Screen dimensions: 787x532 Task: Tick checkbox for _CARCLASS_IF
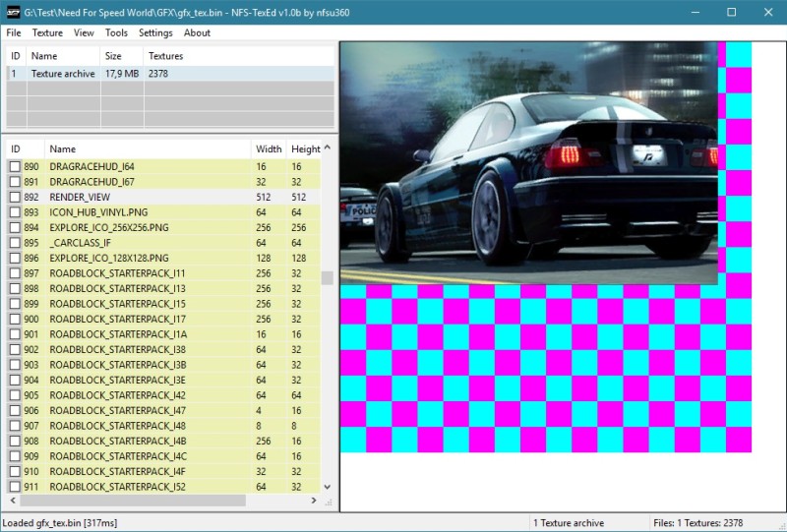[x=15, y=243]
